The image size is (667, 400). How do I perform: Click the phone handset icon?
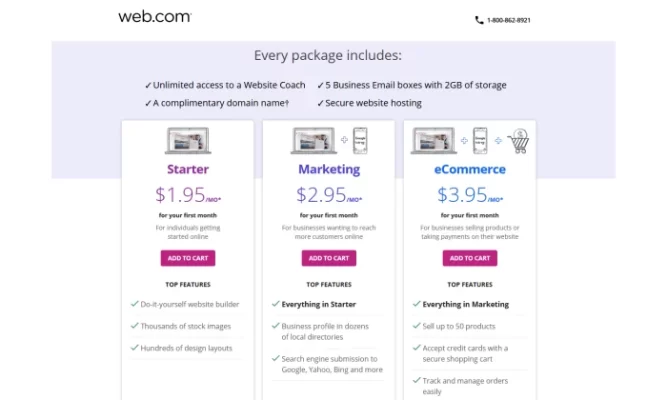tap(479, 20)
